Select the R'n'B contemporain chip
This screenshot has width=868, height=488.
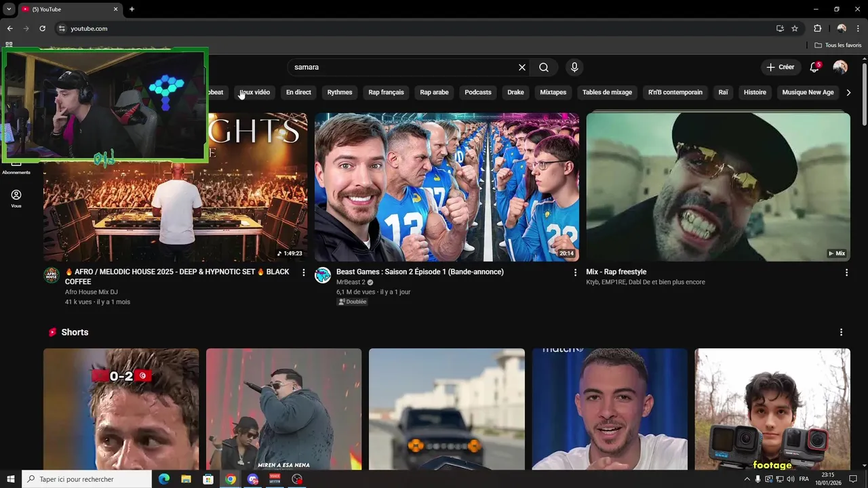[675, 92]
